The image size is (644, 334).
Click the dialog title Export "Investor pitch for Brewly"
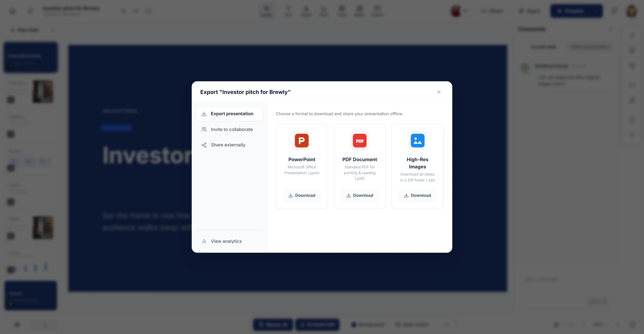point(245,92)
